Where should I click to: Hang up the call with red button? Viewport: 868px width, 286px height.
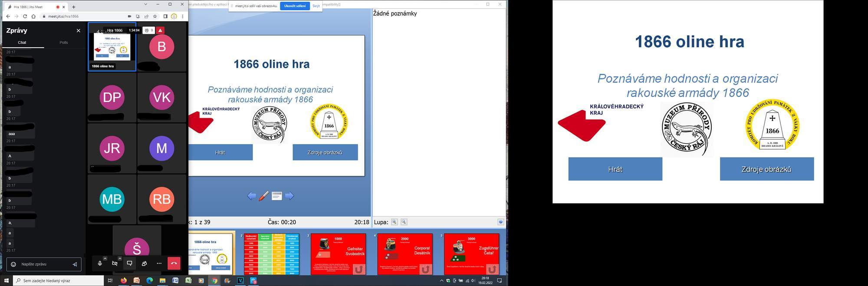pos(174,263)
